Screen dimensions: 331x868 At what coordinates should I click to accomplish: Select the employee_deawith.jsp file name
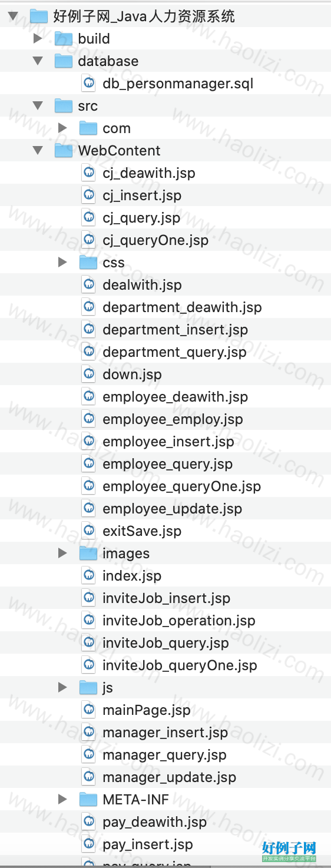tap(176, 397)
